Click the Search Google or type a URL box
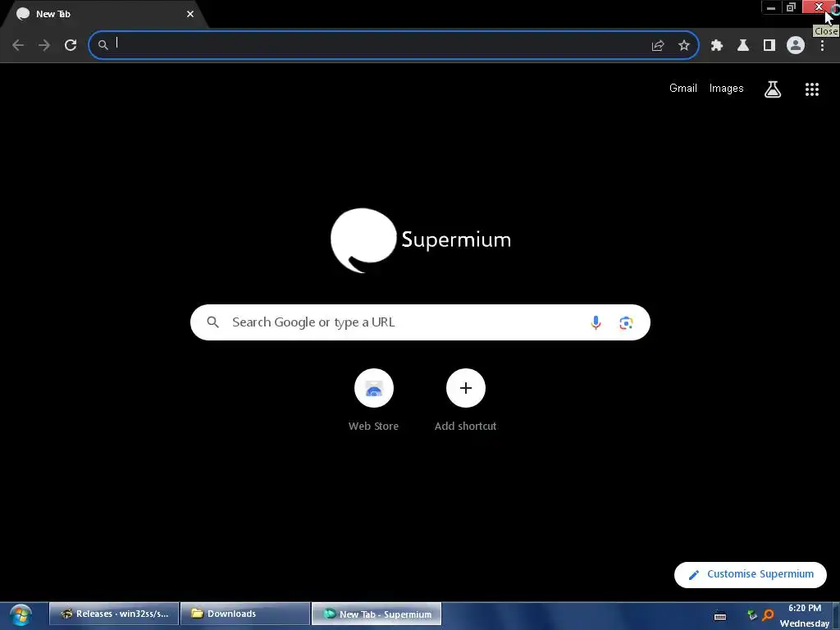840x630 pixels. [420, 322]
